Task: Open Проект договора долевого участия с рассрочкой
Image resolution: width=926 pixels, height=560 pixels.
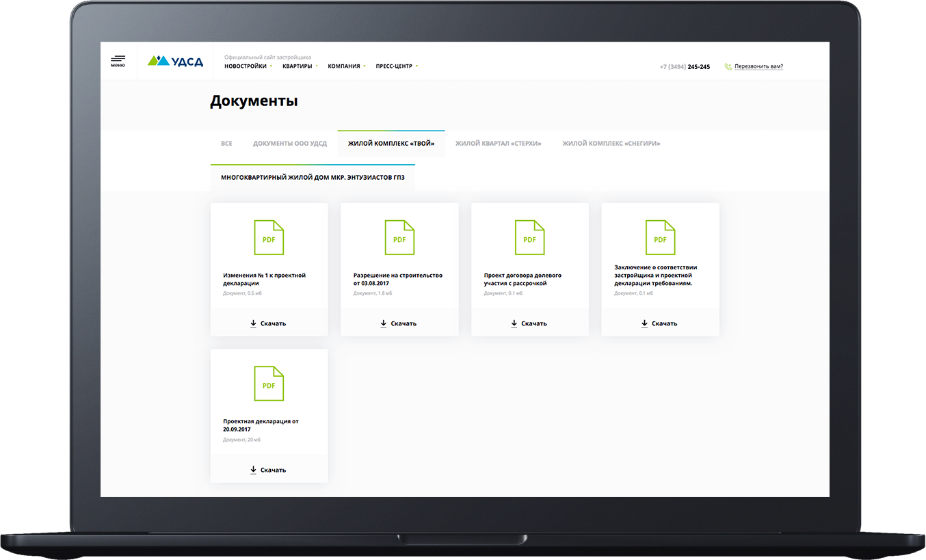Action: [x=522, y=279]
